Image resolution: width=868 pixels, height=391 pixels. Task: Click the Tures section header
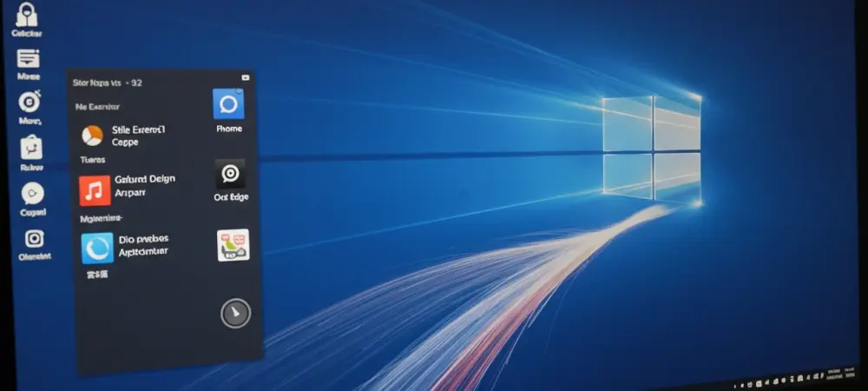pyautogui.click(x=92, y=160)
